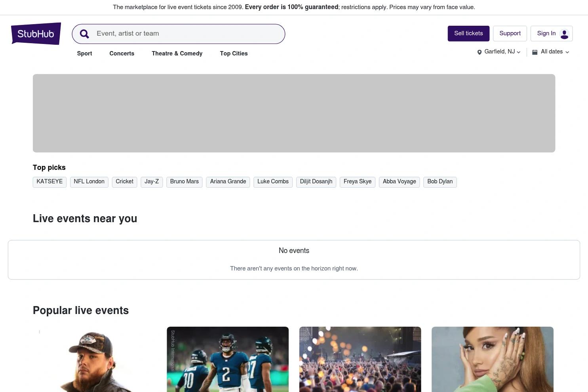Viewport: 588px width, 392px height.
Task: Click the location pin icon
Action: click(x=479, y=52)
